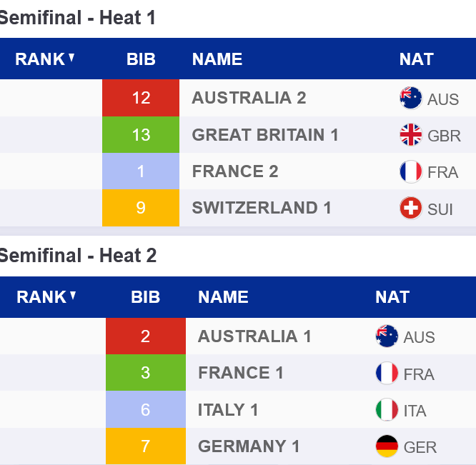
Task: Click the Australia flag icon for Australia 1
Action: click(x=387, y=336)
